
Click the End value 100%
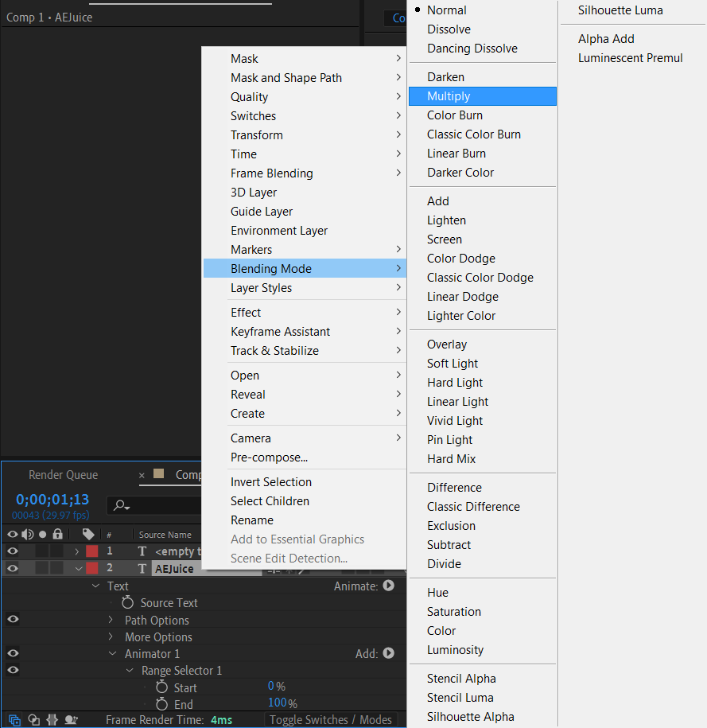[278, 704]
